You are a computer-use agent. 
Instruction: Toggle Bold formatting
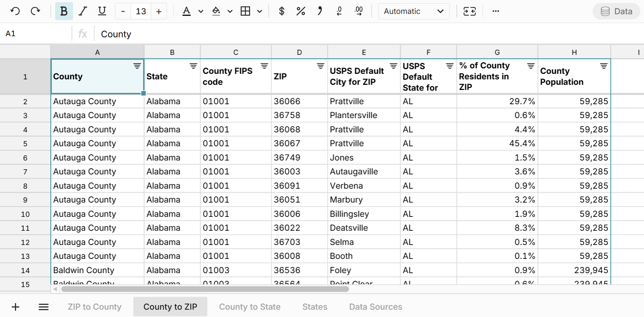coord(64,11)
